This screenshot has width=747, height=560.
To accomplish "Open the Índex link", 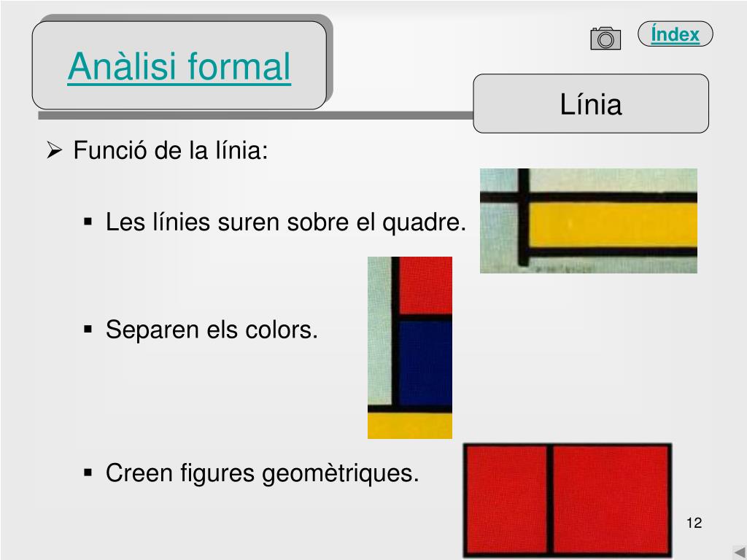I will [x=675, y=34].
